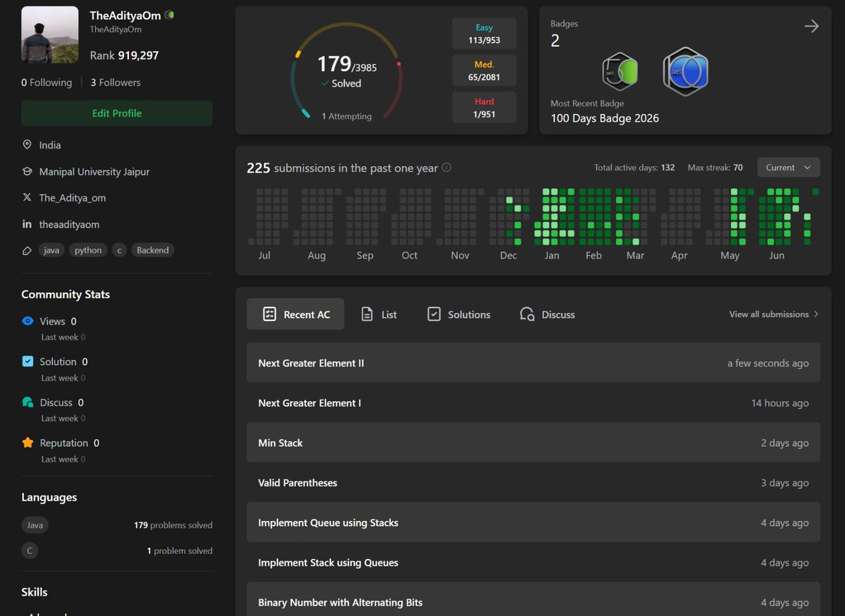Click the Total active days 132 text
The width and height of the screenshot is (845, 616).
pyautogui.click(x=634, y=168)
